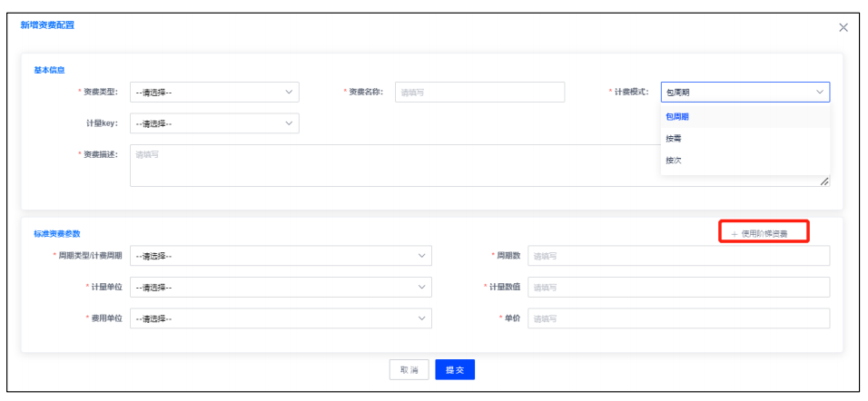
Task: Open the 计量key dropdown
Action: (214, 123)
